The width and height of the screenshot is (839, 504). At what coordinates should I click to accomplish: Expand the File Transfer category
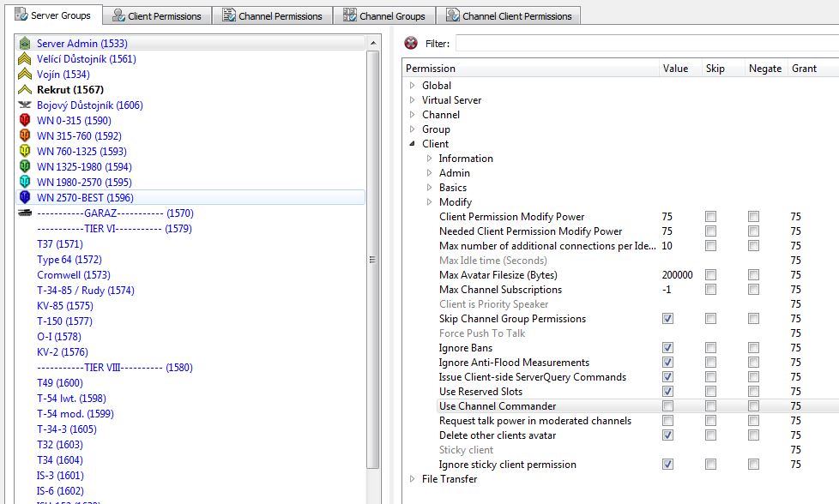(413, 479)
